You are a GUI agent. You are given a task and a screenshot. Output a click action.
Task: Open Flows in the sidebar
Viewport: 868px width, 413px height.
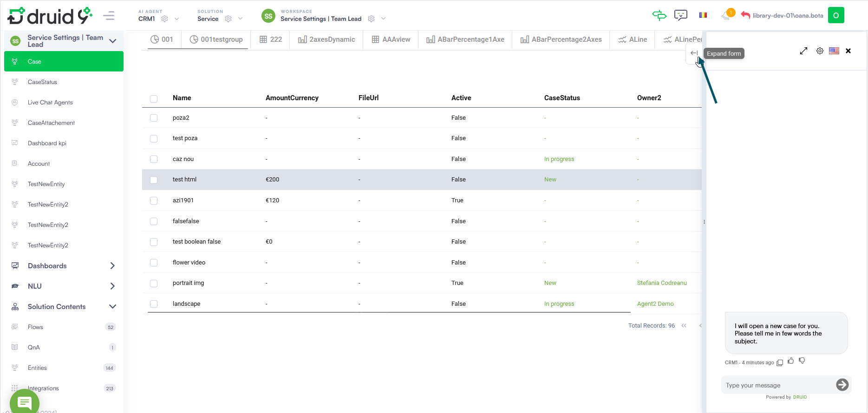35,327
